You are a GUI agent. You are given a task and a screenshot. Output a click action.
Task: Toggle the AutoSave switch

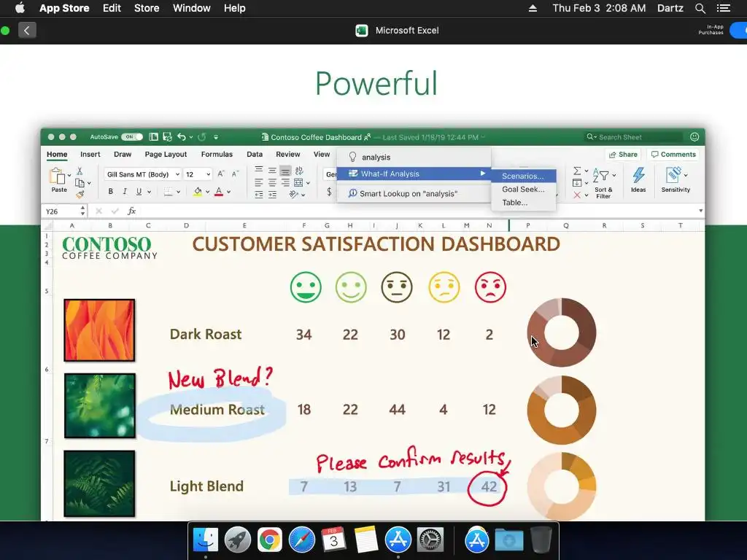pos(132,137)
